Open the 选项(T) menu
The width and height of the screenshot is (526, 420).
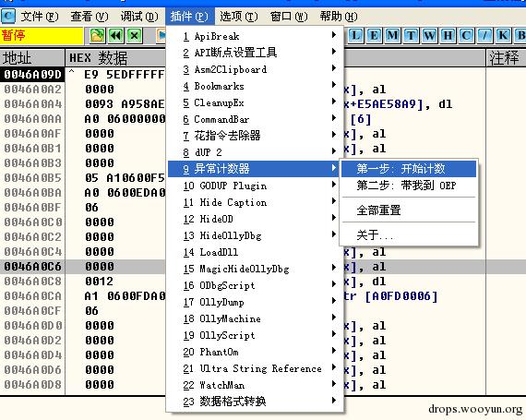[238, 16]
